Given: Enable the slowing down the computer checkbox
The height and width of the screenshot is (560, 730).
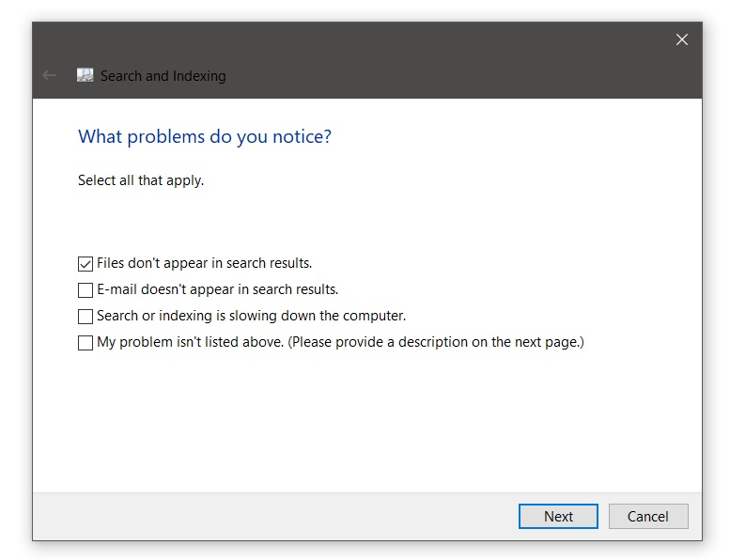Looking at the screenshot, I should pos(85,317).
